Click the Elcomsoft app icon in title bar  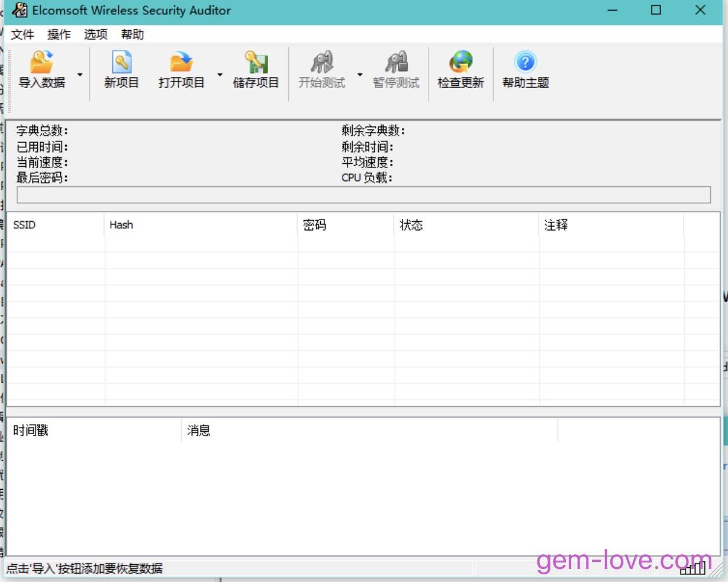point(20,10)
